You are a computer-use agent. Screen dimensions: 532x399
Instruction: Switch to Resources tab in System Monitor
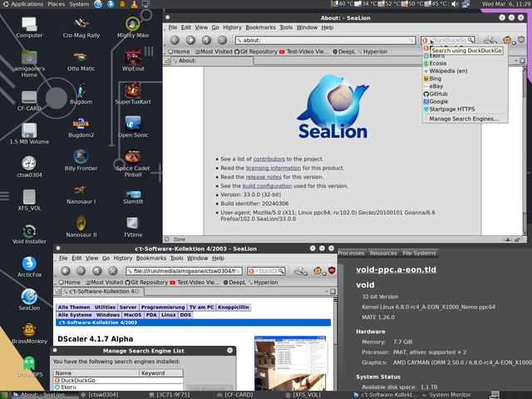(383, 253)
